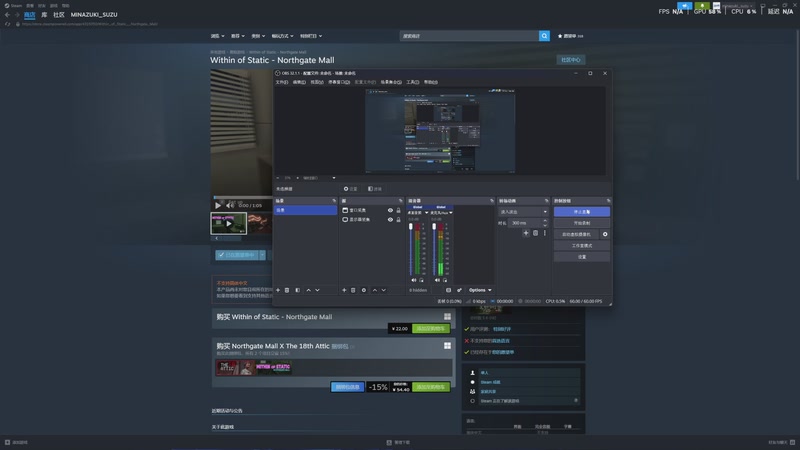Toggle audio mixer layout icon beside hidden count
Viewport: 800px width, 450px height.
click(448, 290)
